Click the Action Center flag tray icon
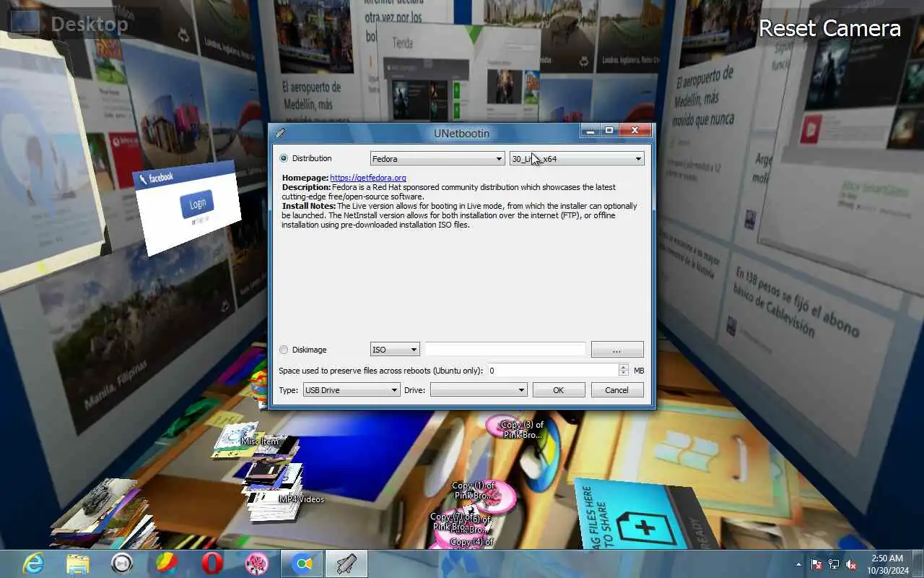 816,564
